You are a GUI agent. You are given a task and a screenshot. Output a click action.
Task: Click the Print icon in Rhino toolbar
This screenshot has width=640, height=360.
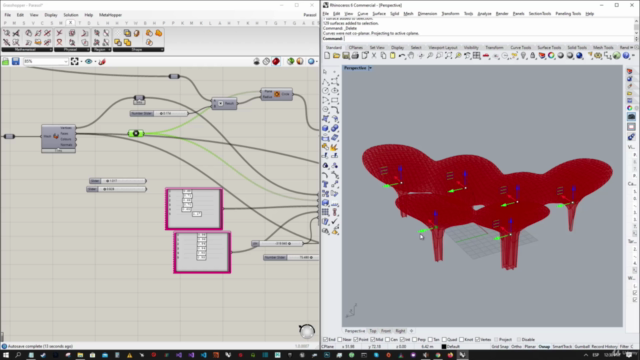355,56
